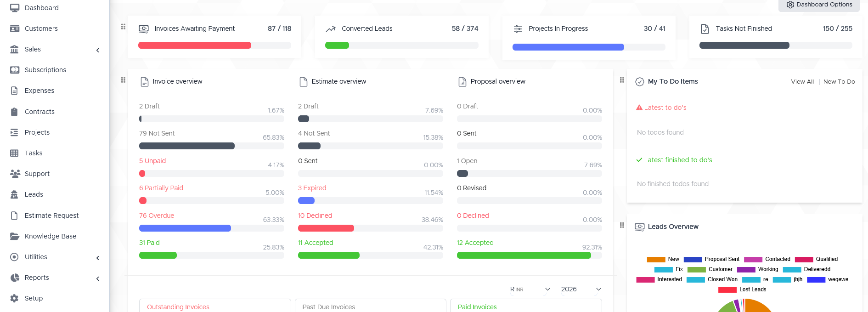This screenshot has height=312, width=868.
Task: Open the 31 Paid invoices link
Action: pos(149,243)
